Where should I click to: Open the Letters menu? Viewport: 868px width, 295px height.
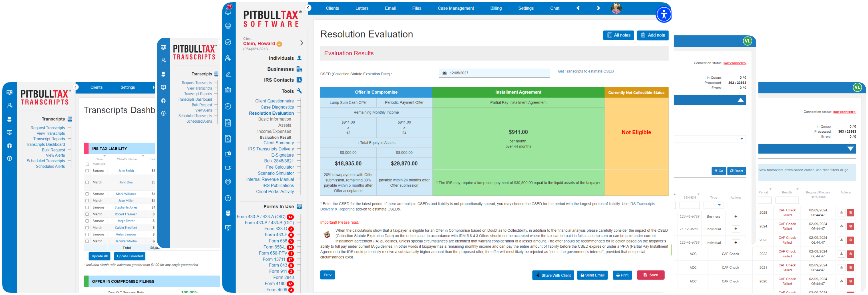pyautogui.click(x=362, y=8)
